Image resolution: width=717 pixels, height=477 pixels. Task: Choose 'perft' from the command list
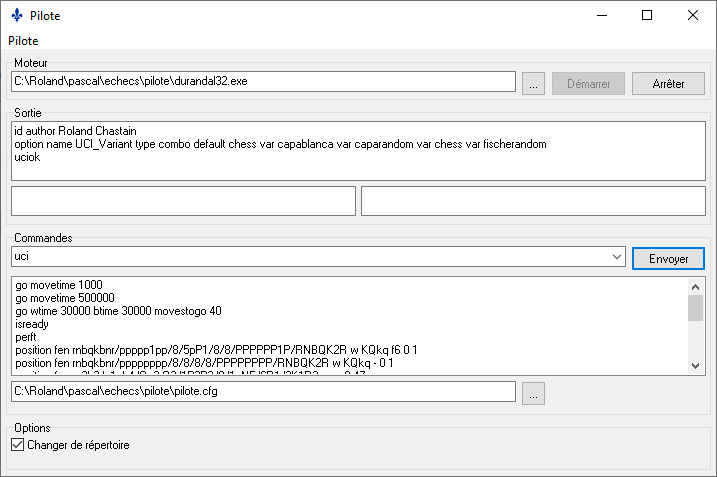[x=27, y=337]
